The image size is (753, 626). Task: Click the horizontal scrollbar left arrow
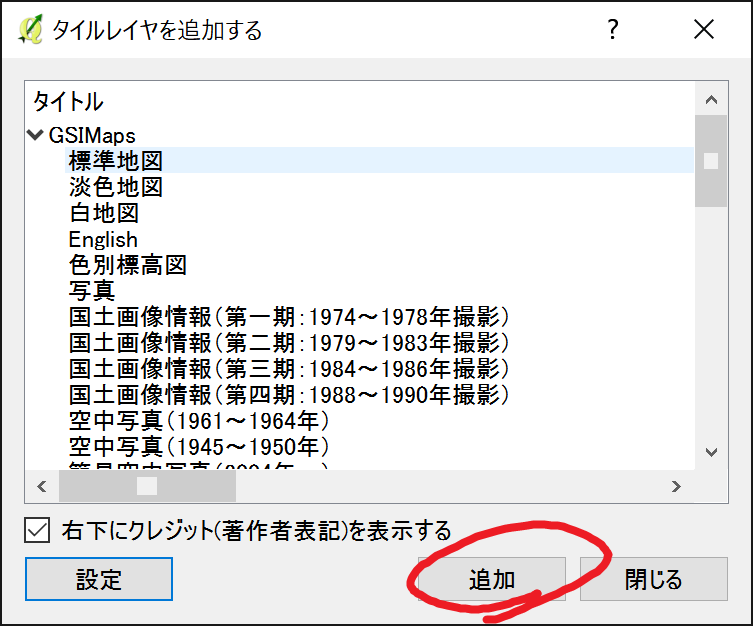point(42,486)
